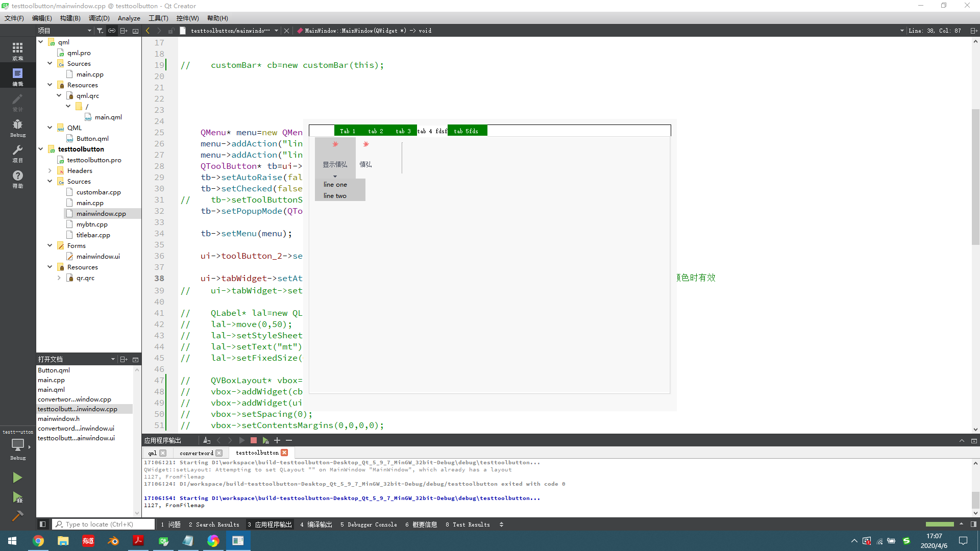Image resolution: width=980 pixels, height=551 pixels.
Task: Clear the application output pane
Action: click(x=207, y=440)
